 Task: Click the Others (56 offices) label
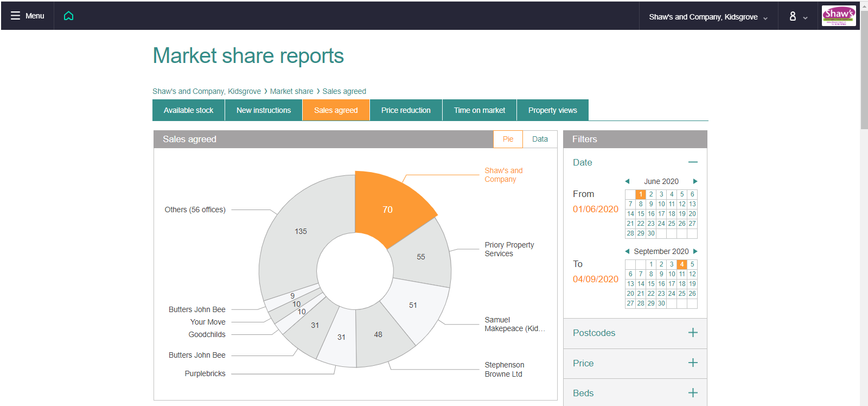pyautogui.click(x=195, y=210)
